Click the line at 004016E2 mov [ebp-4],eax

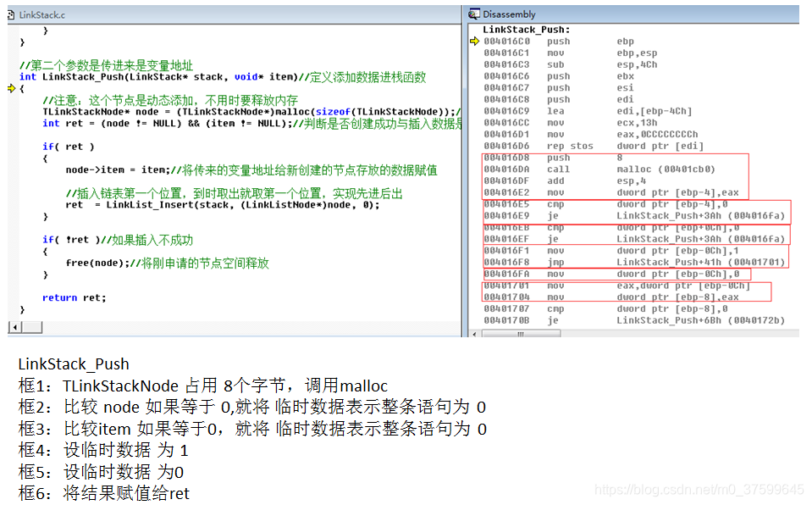point(611,192)
